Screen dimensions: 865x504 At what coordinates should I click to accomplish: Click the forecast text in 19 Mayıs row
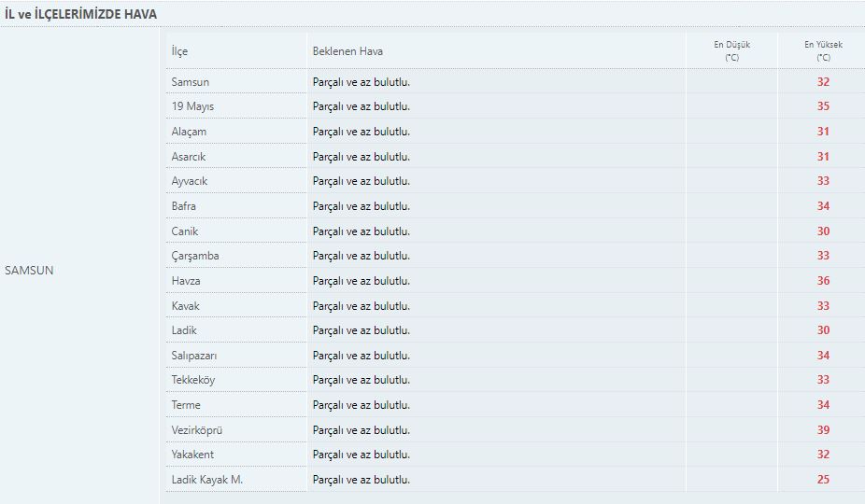362,107
